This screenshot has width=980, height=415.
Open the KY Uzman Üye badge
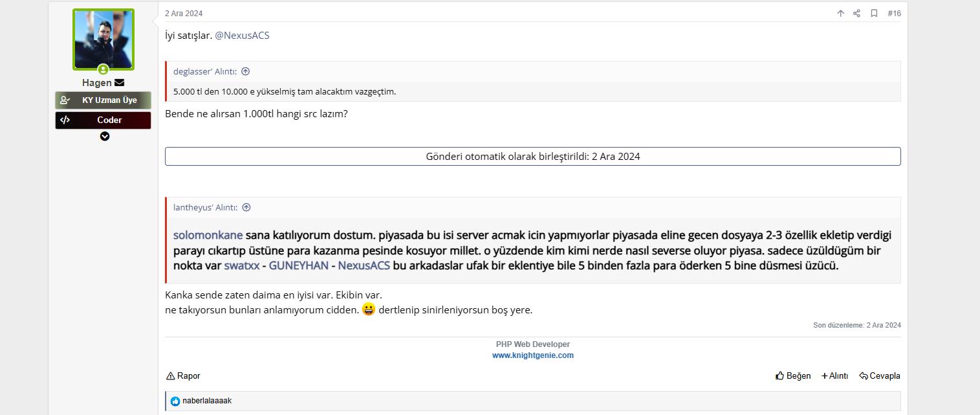[103, 100]
